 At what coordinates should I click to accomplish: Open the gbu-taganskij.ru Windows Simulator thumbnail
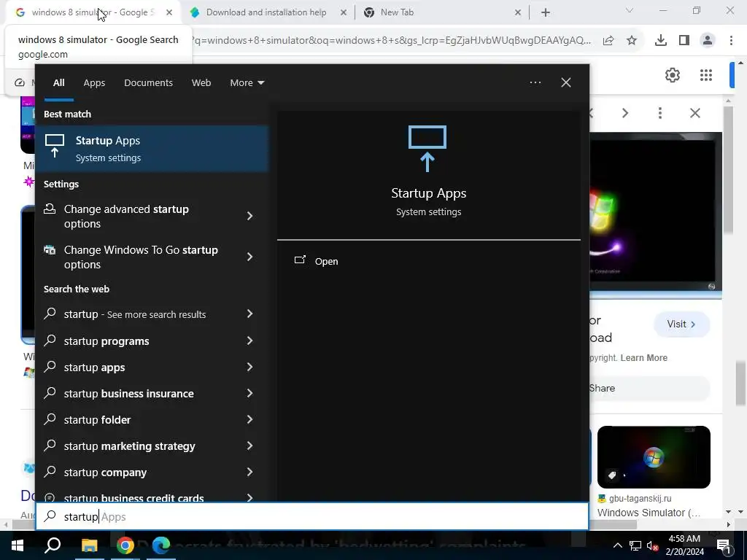(x=654, y=457)
